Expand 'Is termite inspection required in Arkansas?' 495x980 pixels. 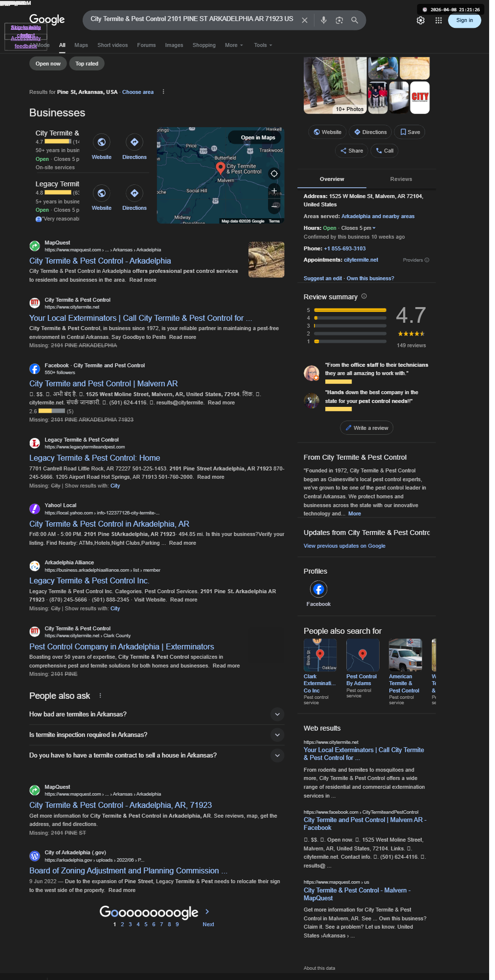[157, 735]
